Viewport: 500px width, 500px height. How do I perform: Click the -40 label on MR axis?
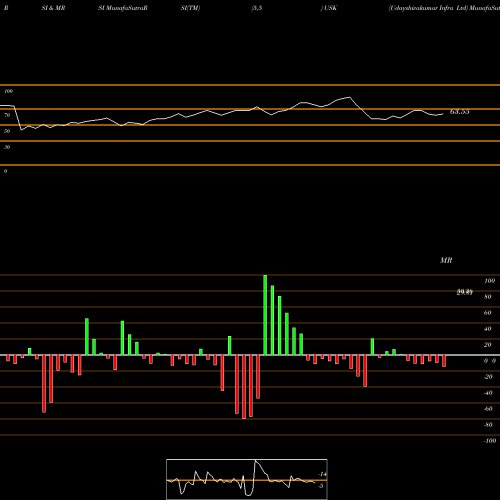click(x=488, y=393)
